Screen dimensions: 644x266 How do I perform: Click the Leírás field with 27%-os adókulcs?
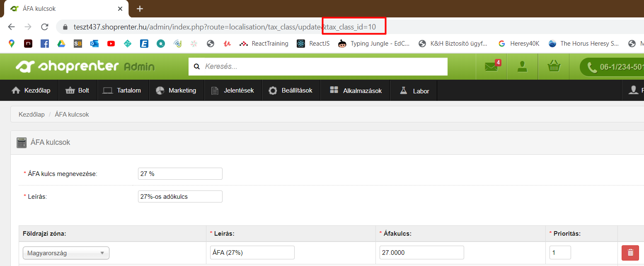[x=180, y=196]
